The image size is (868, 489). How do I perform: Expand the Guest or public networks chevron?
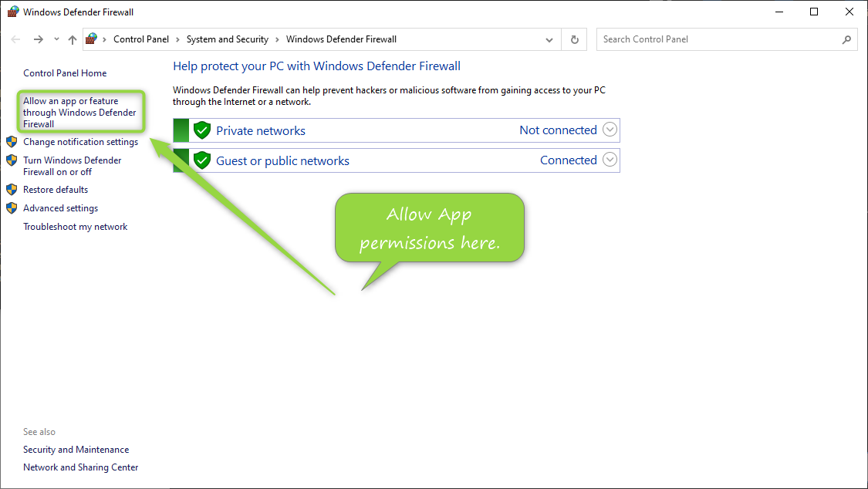(610, 160)
